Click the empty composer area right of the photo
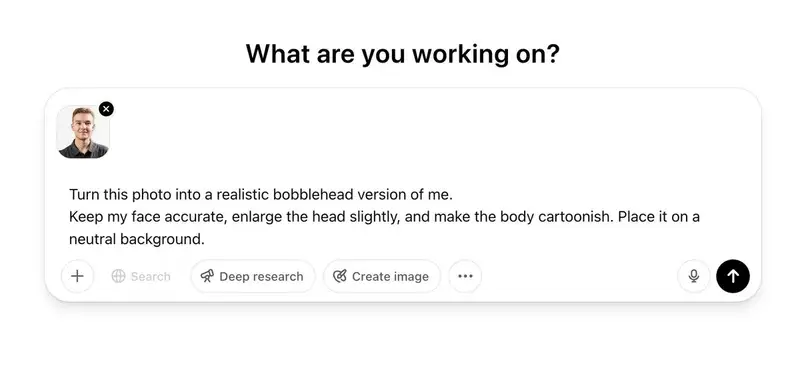 click(x=434, y=132)
